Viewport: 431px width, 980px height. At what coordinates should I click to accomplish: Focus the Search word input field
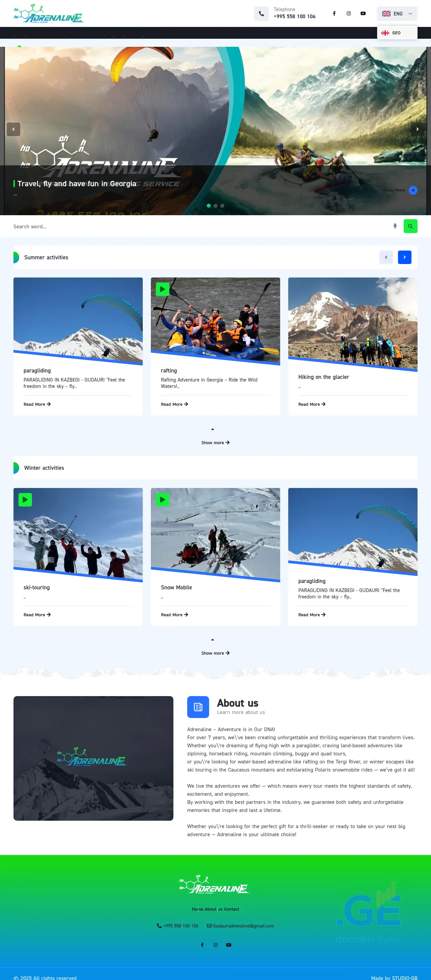tap(200, 226)
